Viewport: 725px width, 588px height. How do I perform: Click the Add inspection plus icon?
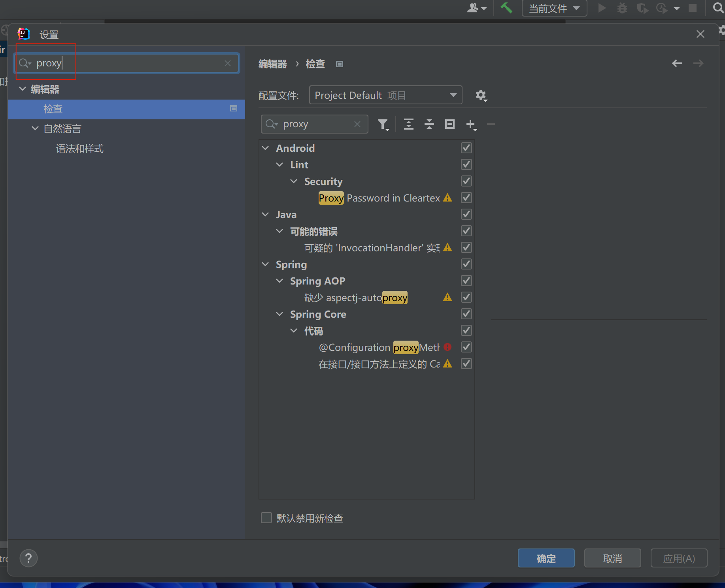coord(471,124)
